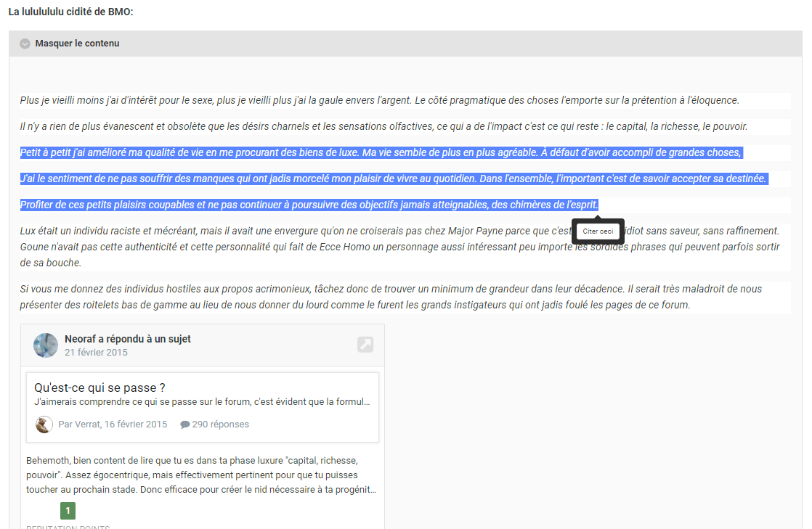This screenshot has width=812, height=529.
Task: Open the 290 réponses count
Action: (221, 425)
